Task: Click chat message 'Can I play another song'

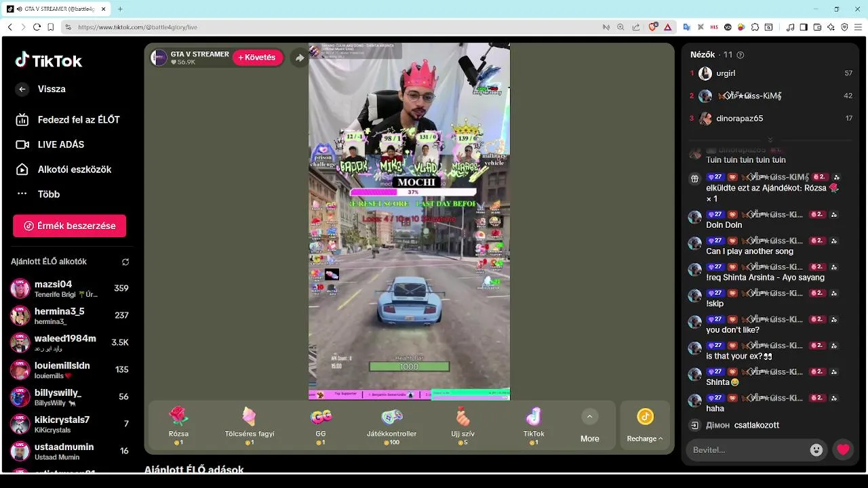Action: coord(749,251)
